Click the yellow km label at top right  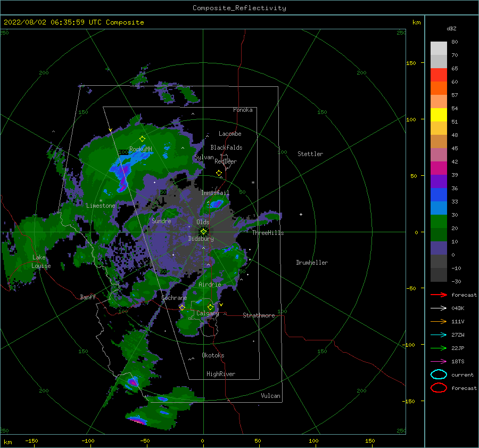click(x=416, y=22)
